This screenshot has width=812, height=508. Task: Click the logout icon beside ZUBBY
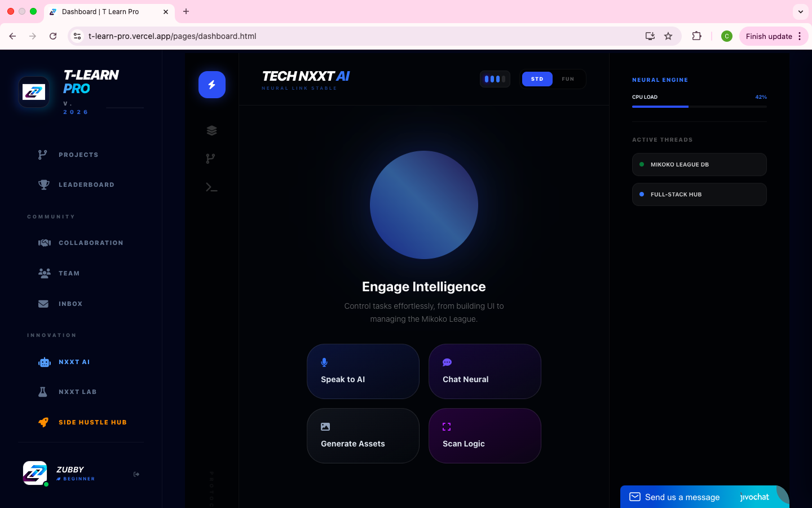[x=136, y=474]
